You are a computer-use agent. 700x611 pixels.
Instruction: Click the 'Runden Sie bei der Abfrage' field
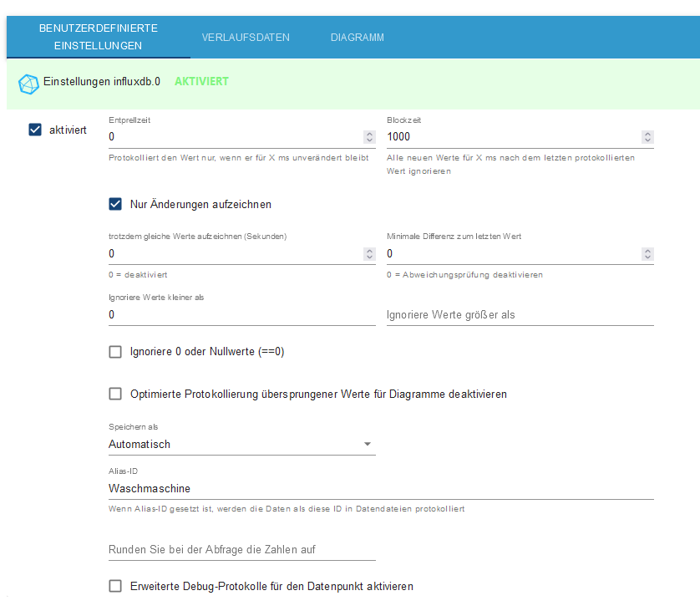(241, 550)
